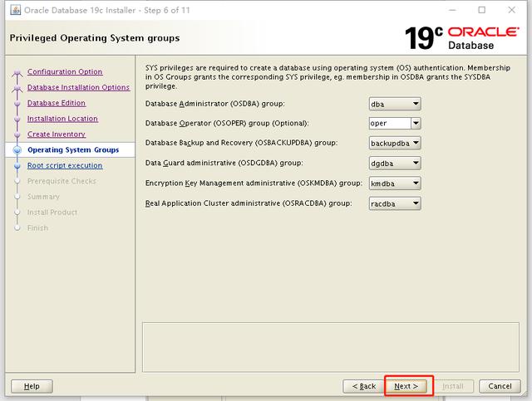
Task: Click the Configuration Option step bullet icon
Action: tap(17, 72)
